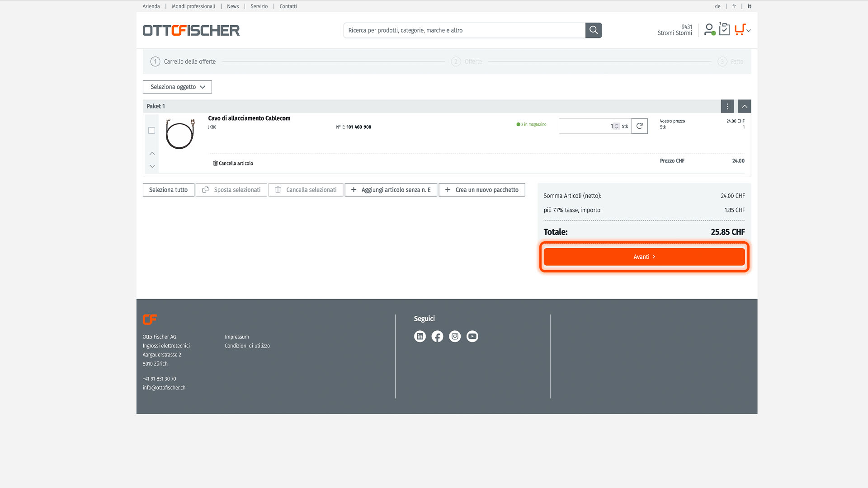Tick the Cavo di allacciamento checkbox

pos(152,131)
